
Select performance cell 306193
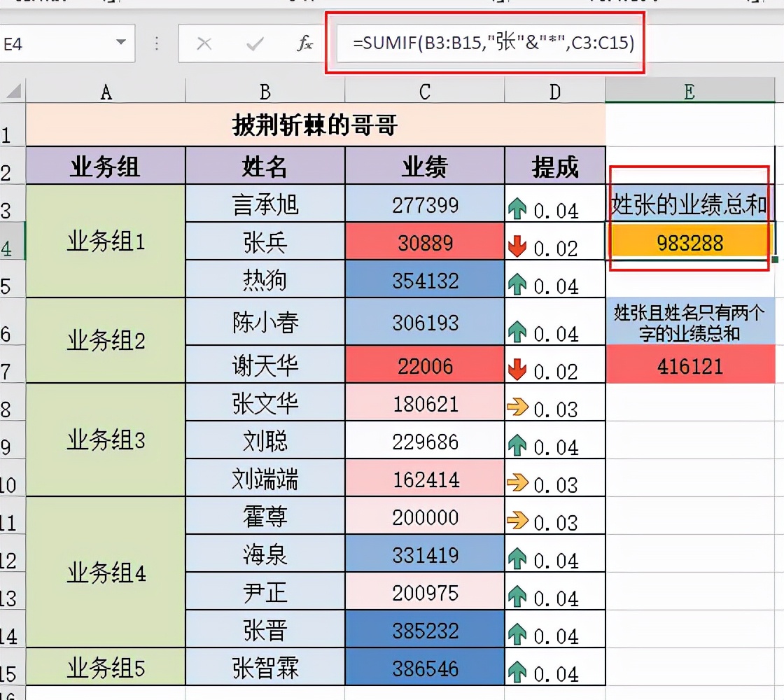(424, 321)
